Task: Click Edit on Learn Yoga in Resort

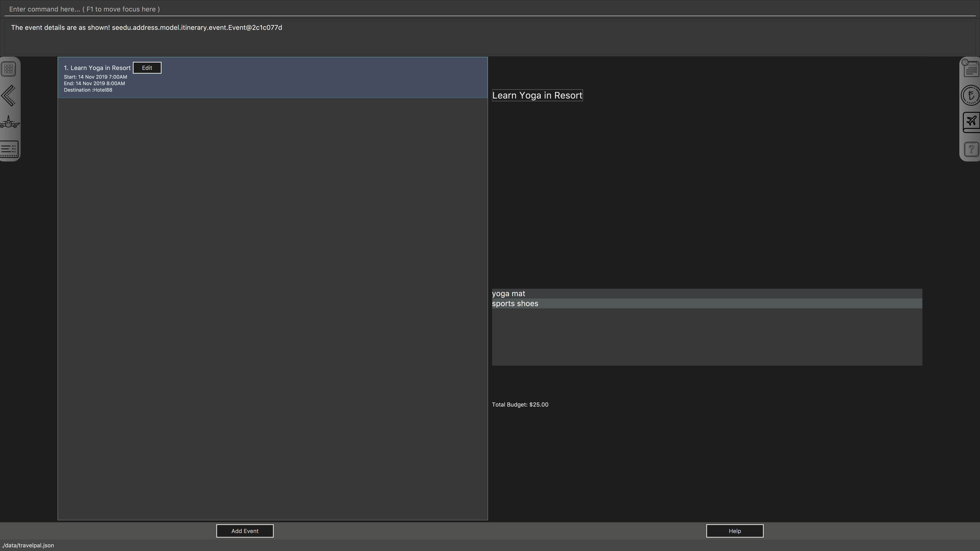Action: coord(147,68)
